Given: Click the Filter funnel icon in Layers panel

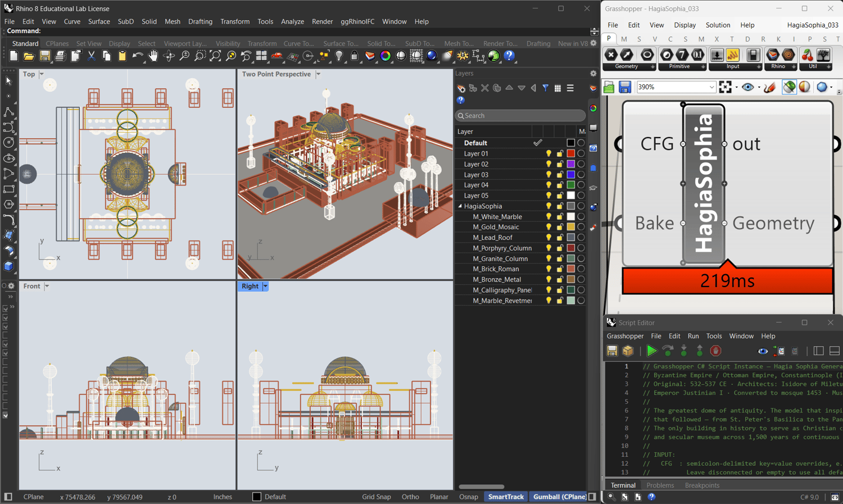Looking at the screenshot, I should [x=545, y=88].
